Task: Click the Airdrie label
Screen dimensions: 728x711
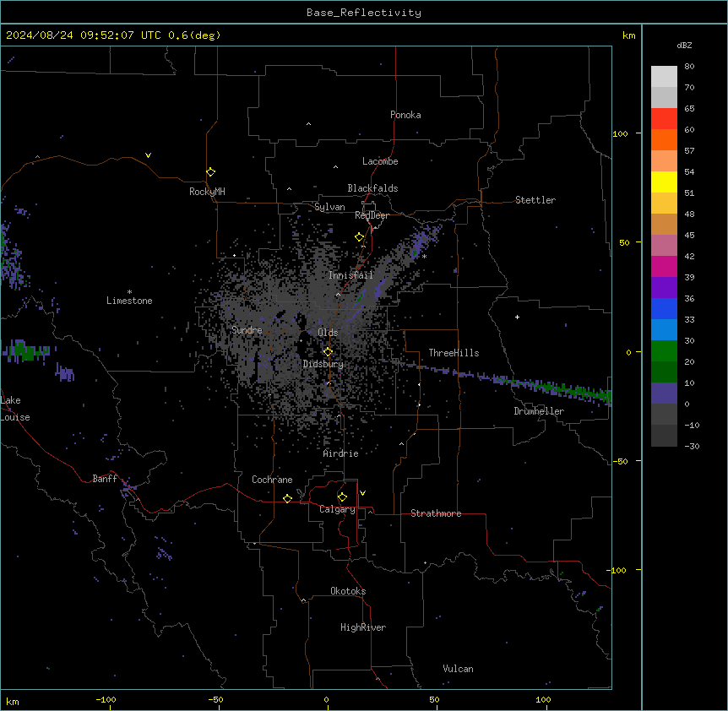Action: point(340,453)
